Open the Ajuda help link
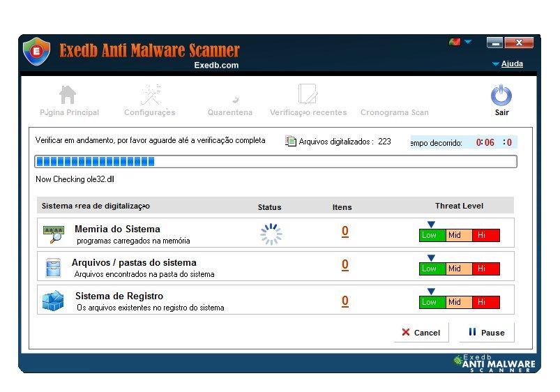Image resolution: width=560 pixels, height=392 pixels. coord(512,63)
